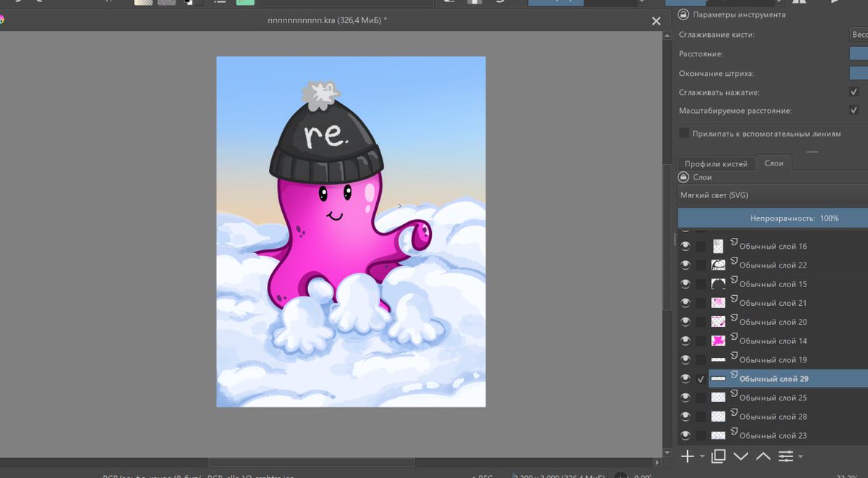The width and height of the screenshot is (868, 478).
Task: Select layer name Обычный слой 23
Action: coord(773,435)
